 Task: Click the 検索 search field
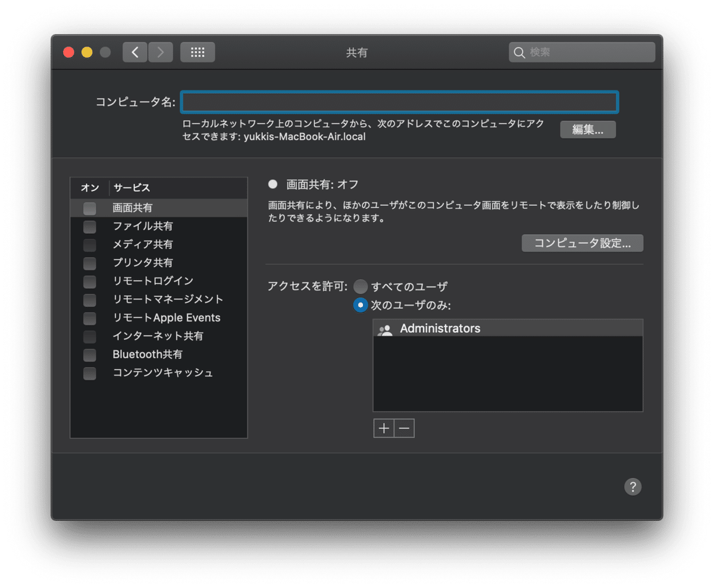tap(582, 52)
